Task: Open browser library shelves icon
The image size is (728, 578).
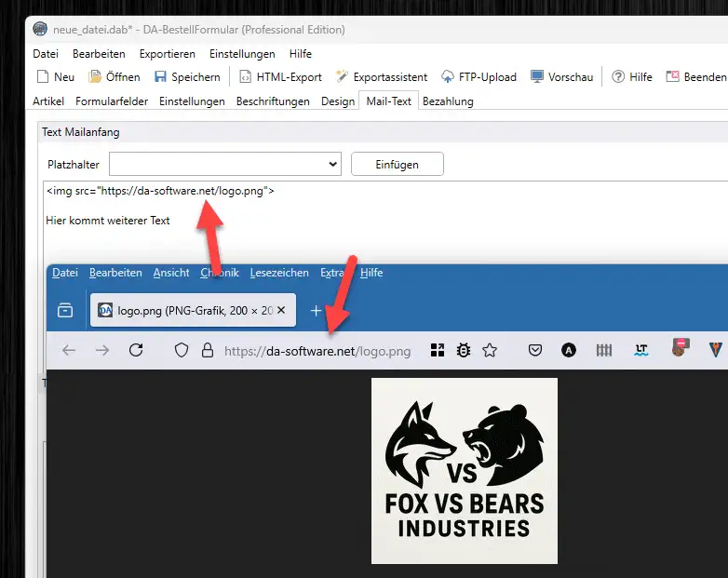Action: pos(603,350)
